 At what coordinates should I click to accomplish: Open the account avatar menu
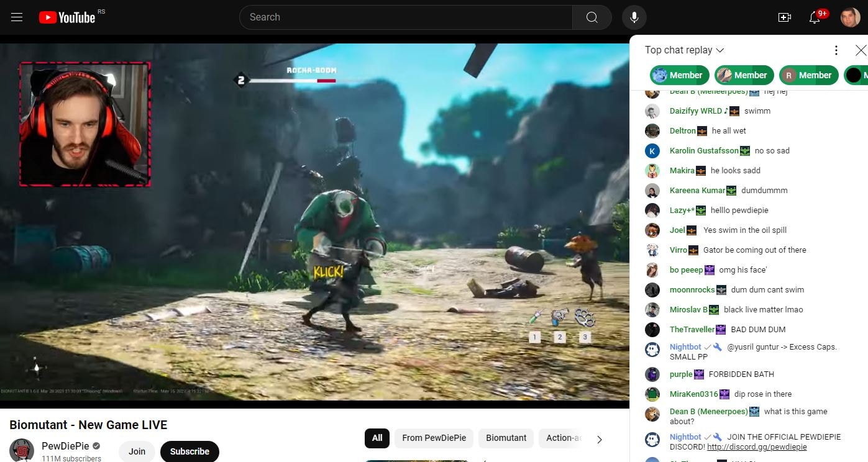click(x=851, y=17)
